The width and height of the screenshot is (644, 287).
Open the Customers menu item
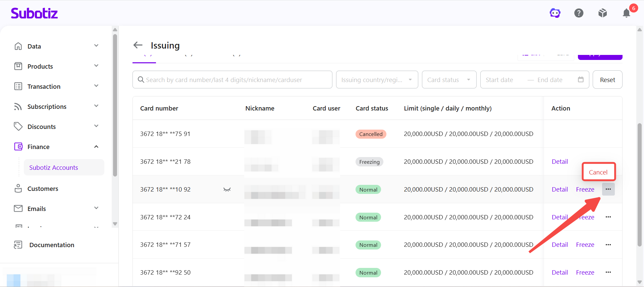[x=43, y=189]
